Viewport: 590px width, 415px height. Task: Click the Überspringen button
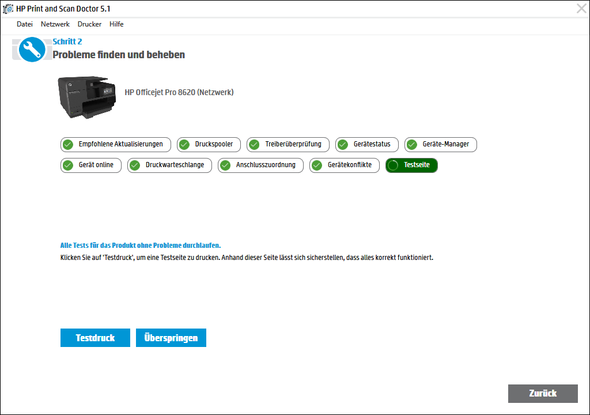click(171, 337)
